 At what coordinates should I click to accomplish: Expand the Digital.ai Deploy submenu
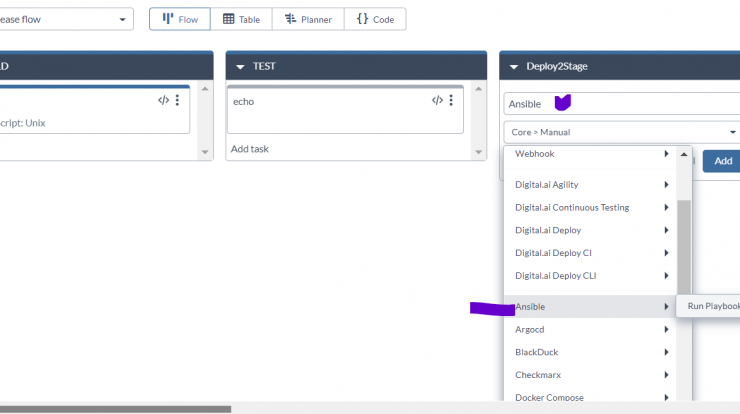(590, 230)
